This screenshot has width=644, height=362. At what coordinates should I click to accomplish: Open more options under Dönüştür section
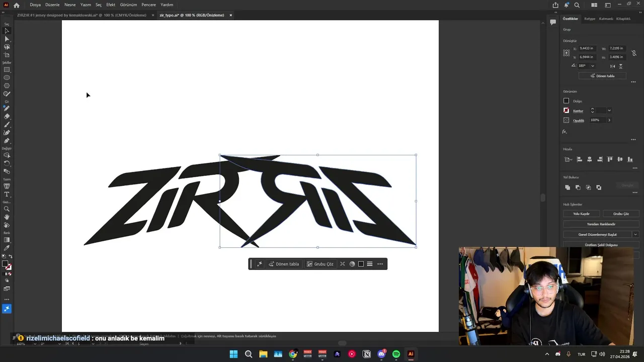point(633,82)
